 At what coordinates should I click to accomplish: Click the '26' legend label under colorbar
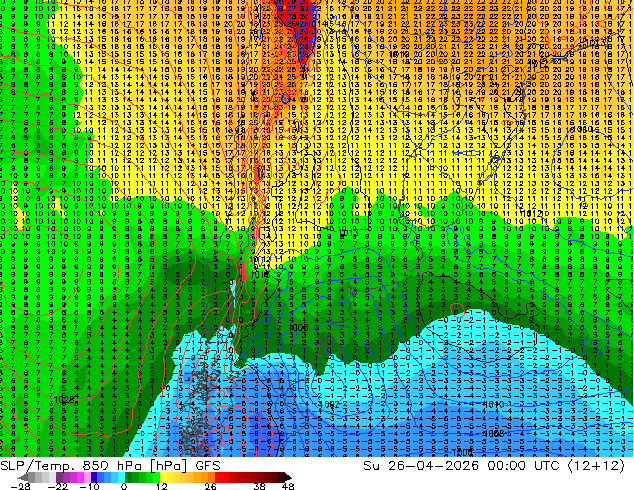210,486
